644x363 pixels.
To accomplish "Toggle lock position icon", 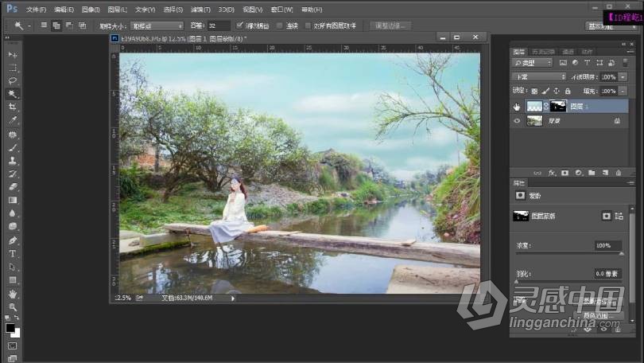I will (557, 92).
